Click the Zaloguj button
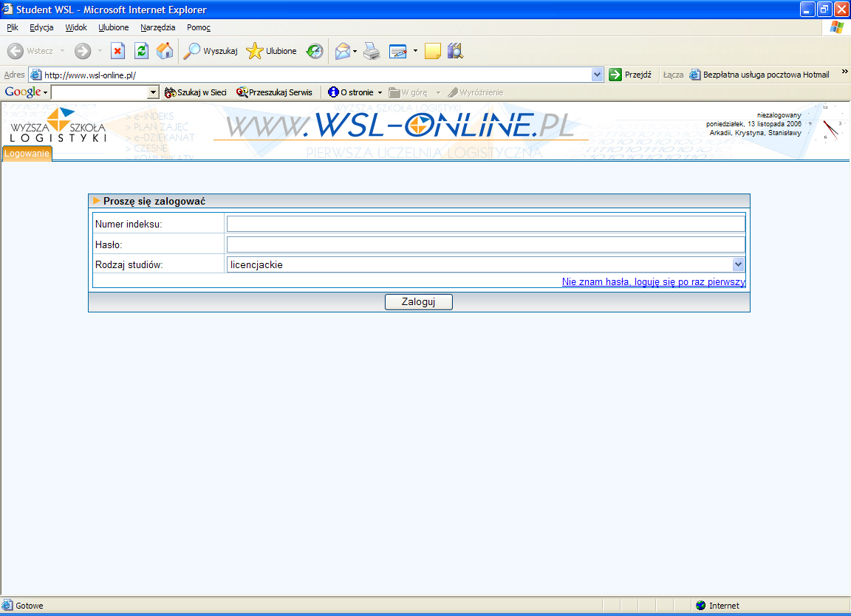The height and width of the screenshot is (616, 851). click(418, 302)
